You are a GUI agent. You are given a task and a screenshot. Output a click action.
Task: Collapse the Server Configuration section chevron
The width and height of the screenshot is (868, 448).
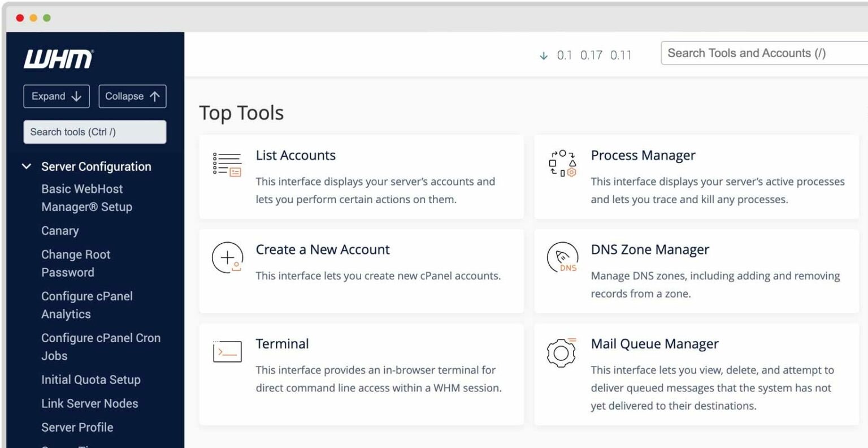tap(26, 166)
